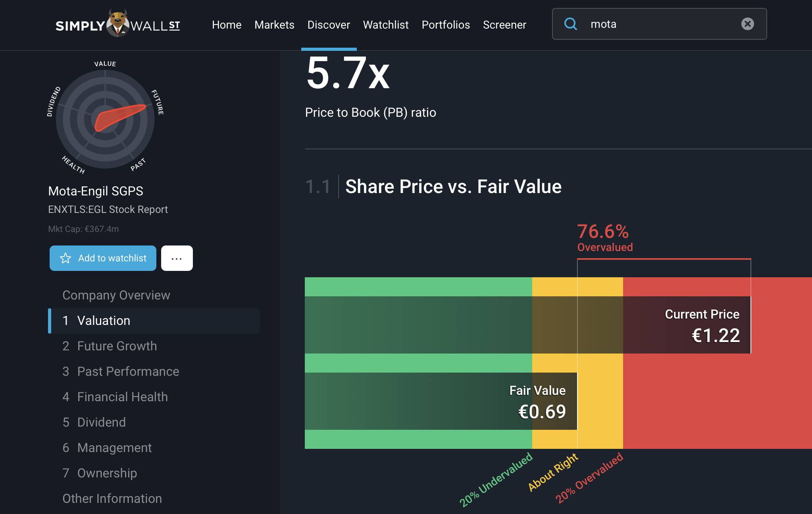Image resolution: width=812 pixels, height=514 pixels.
Task: Click the magnifying glass search icon
Action: [x=570, y=24]
